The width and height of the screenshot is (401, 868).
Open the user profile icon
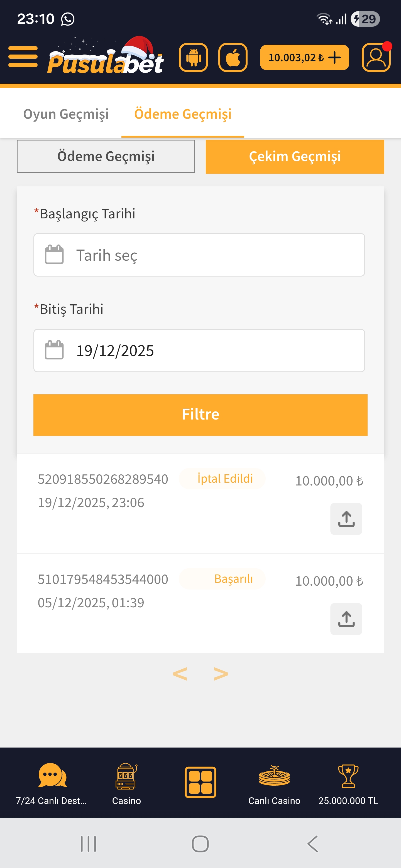click(376, 57)
